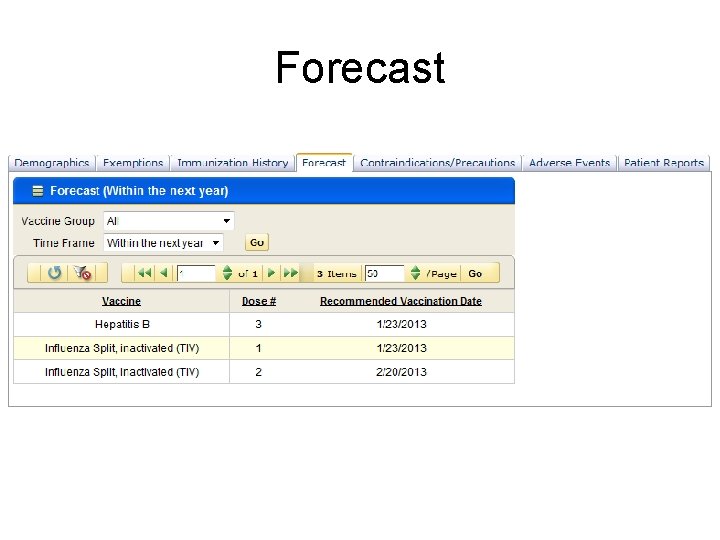Click the Go button next to Time Frame

tap(257, 242)
